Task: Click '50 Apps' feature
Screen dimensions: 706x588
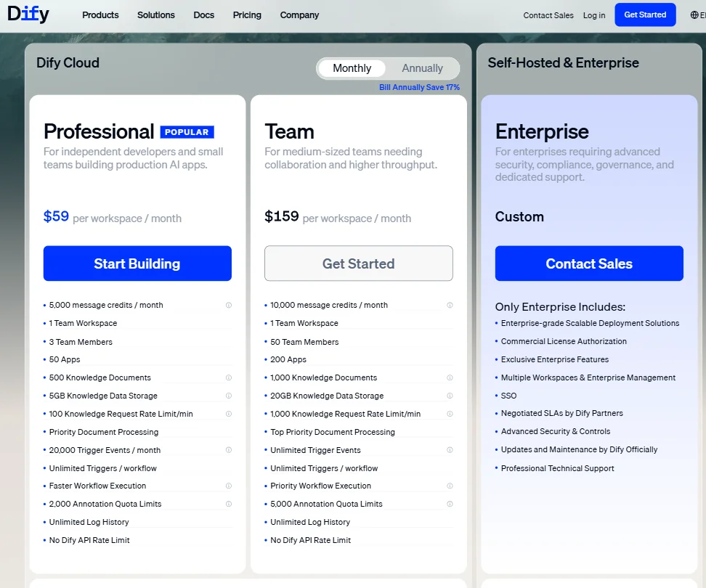Action: pos(65,359)
